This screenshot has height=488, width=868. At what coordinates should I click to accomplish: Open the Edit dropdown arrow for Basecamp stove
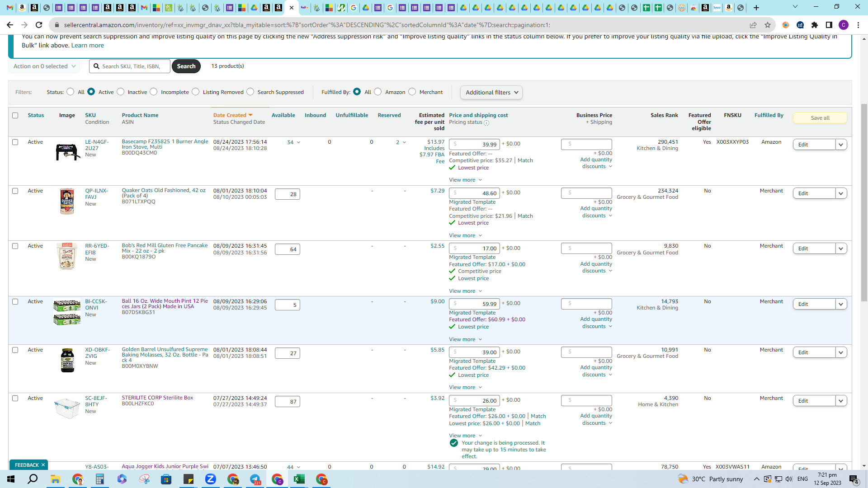pos(841,145)
